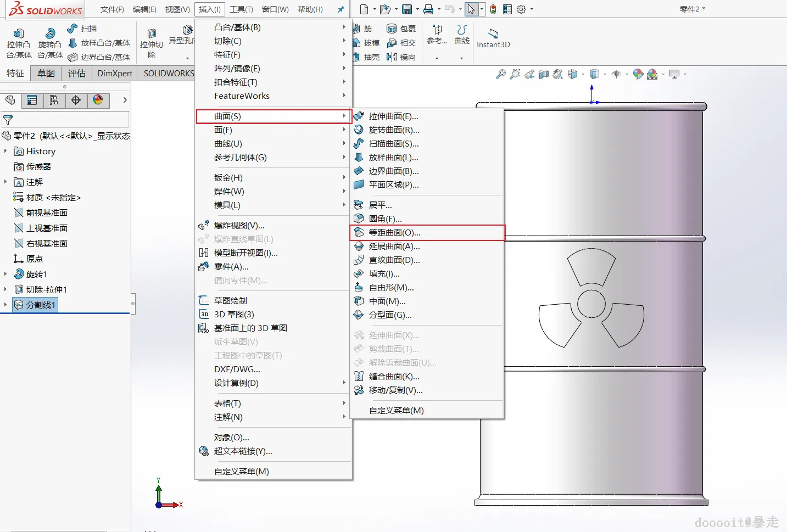Select the 抽壳 shell tool

pyautogui.click(x=366, y=57)
